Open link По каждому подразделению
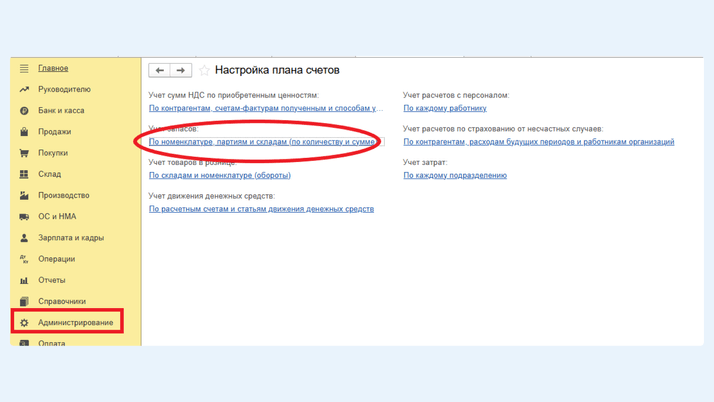 455,175
